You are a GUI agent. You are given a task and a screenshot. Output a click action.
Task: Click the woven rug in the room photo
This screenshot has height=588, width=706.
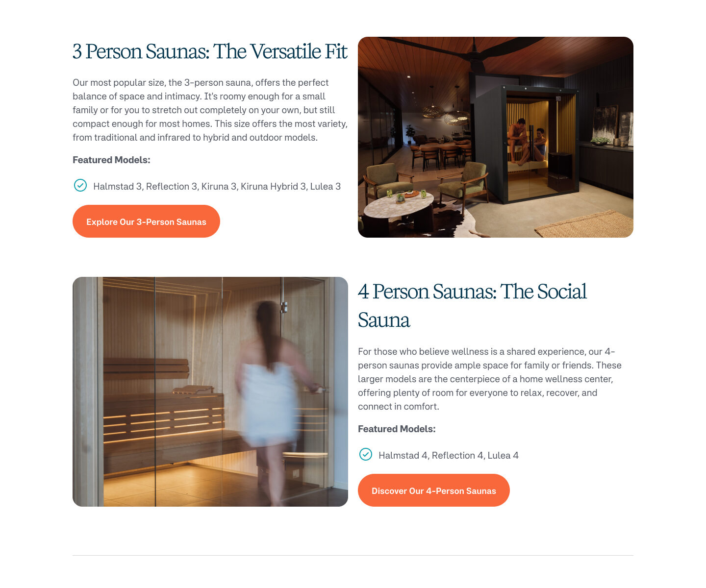584,224
